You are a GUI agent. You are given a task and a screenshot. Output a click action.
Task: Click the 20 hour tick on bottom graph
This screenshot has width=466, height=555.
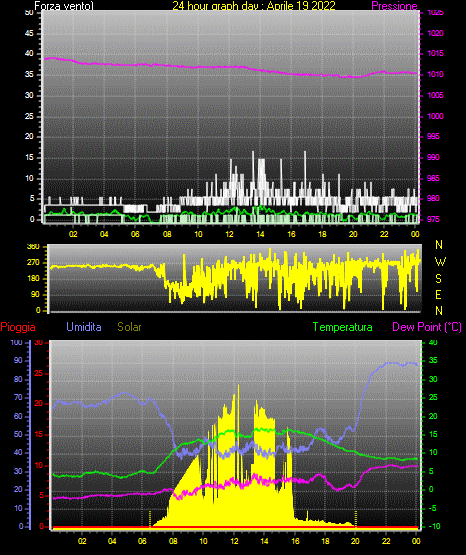[355, 541]
